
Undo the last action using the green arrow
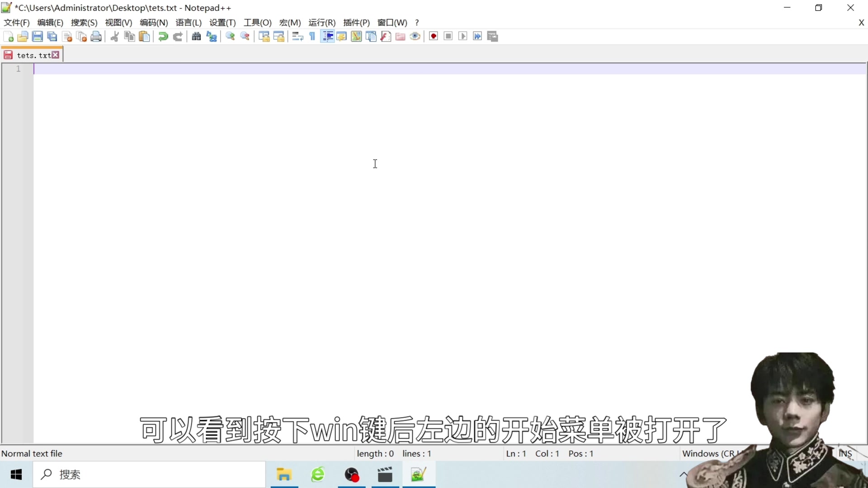(163, 37)
